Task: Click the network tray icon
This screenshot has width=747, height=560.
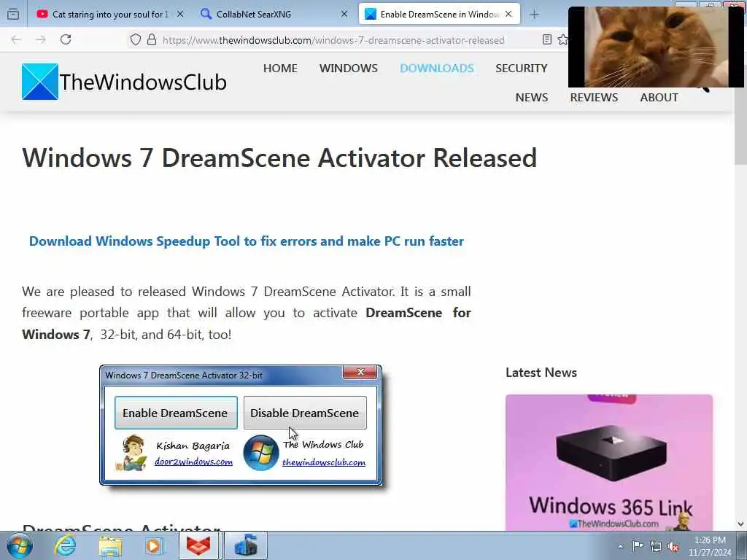Action: click(656, 546)
